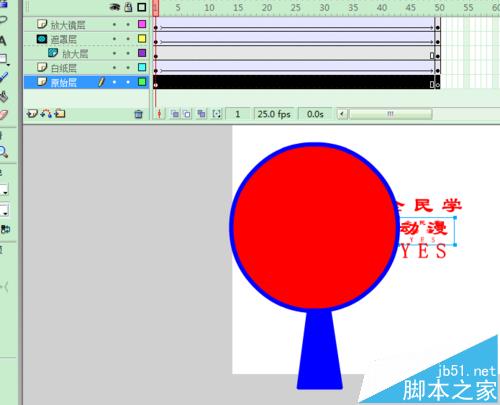The width and height of the screenshot is (500, 405).
Task: Click the large red YES text
Action: click(x=423, y=251)
